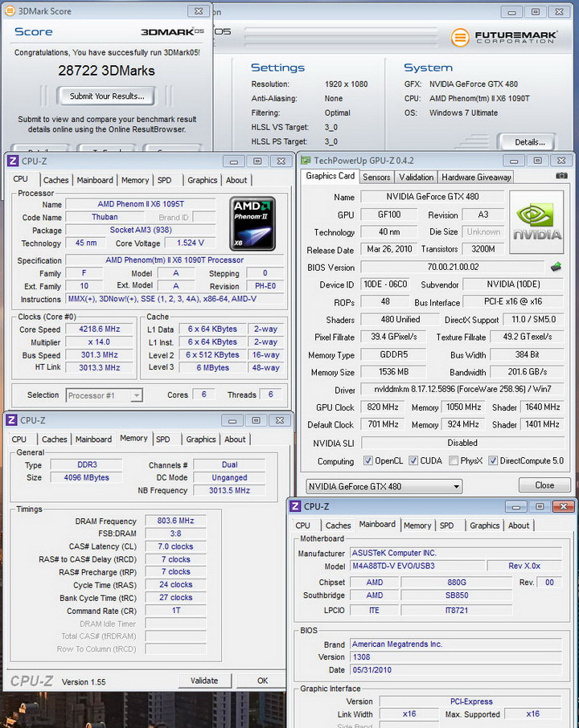Viewport: 579px width, 728px height.
Task: Open Graphics tab in CPU-Z Mainboard window
Action: (x=484, y=526)
